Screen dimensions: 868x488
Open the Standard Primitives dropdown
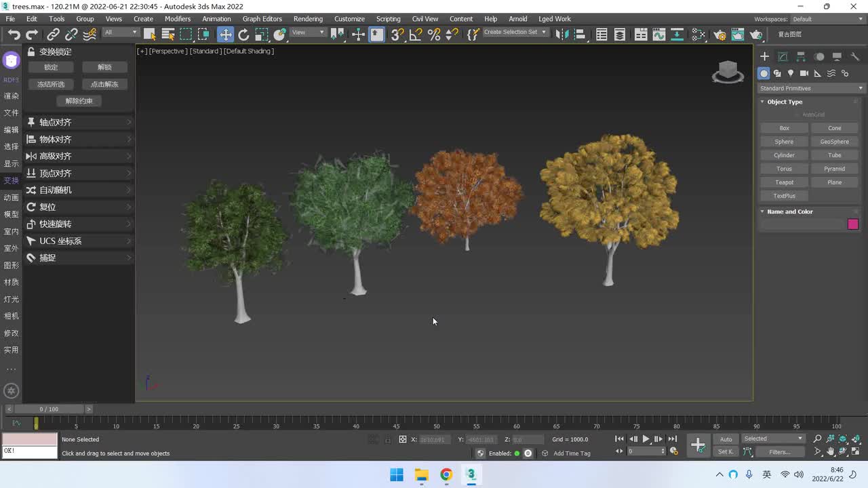tap(811, 88)
